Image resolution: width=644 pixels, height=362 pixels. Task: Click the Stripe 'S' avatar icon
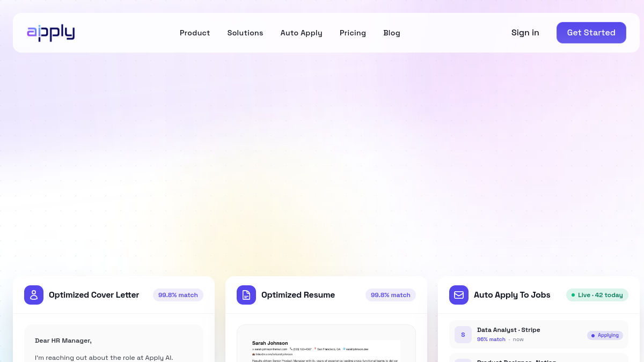click(463, 335)
